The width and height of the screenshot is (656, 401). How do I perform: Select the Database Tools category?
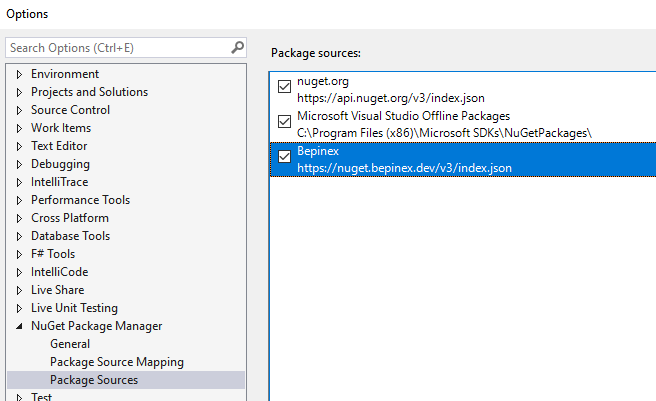(70, 236)
